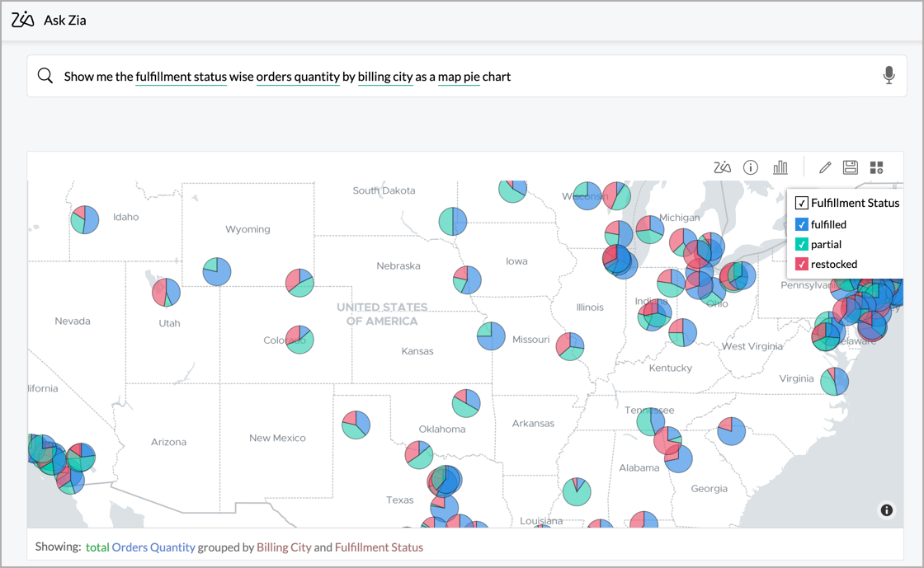
Task: Toggle the partial legend checkbox
Action: click(801, 244)
